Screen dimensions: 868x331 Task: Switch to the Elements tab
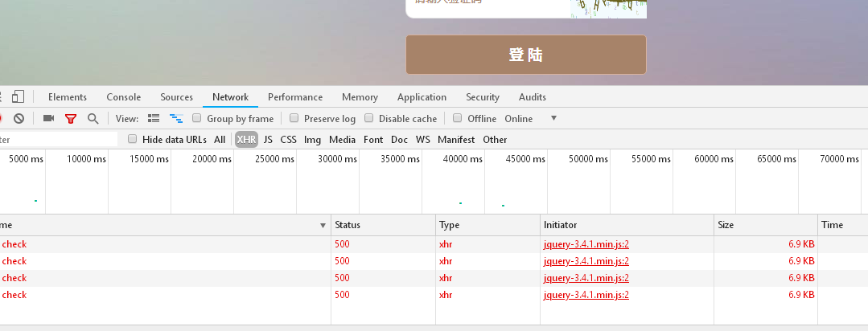click(x=68, y=97)
